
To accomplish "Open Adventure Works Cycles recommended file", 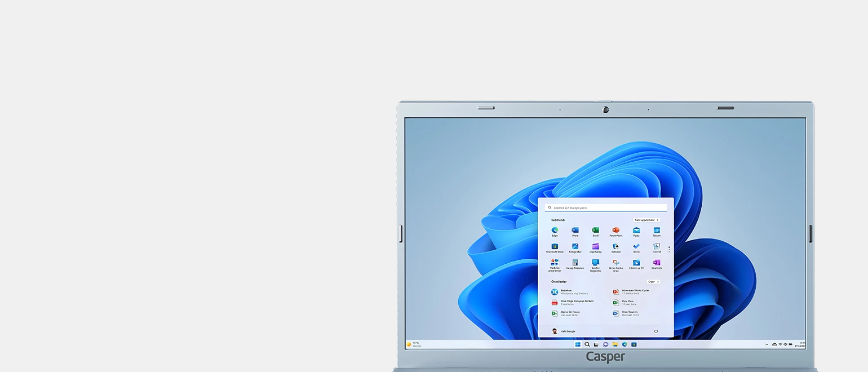I will (635, 291).
